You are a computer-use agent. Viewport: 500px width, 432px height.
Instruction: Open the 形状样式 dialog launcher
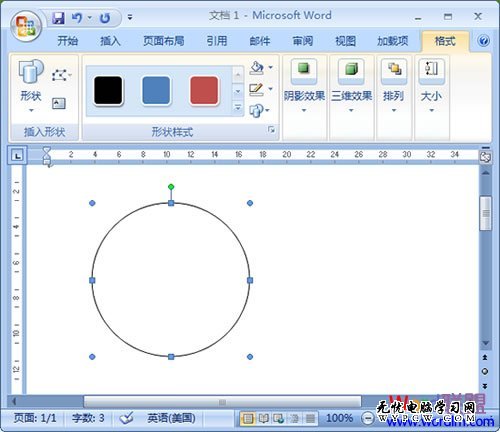coord(272,130)
